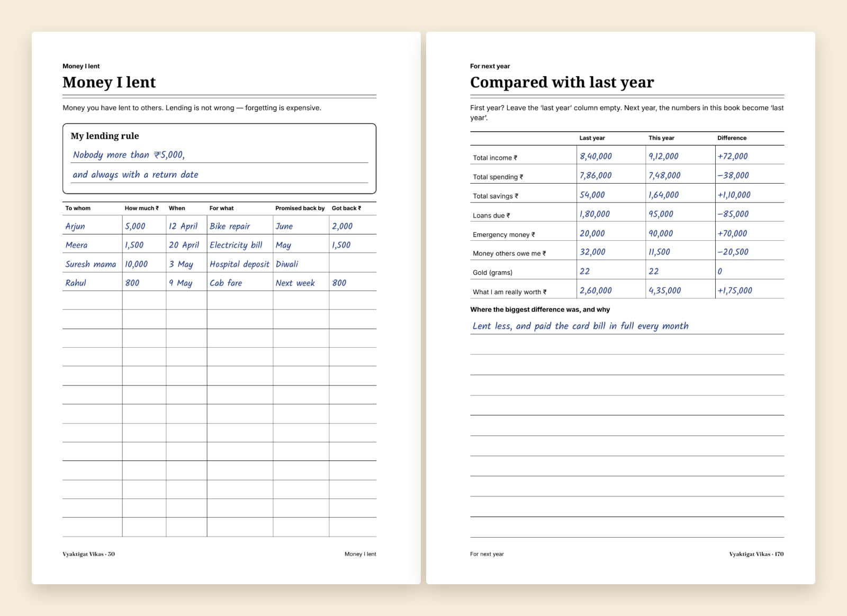This screenshot has width=847, height=616.
Task: Click loans due difference '−85,000'
Action: pos(733,214)
